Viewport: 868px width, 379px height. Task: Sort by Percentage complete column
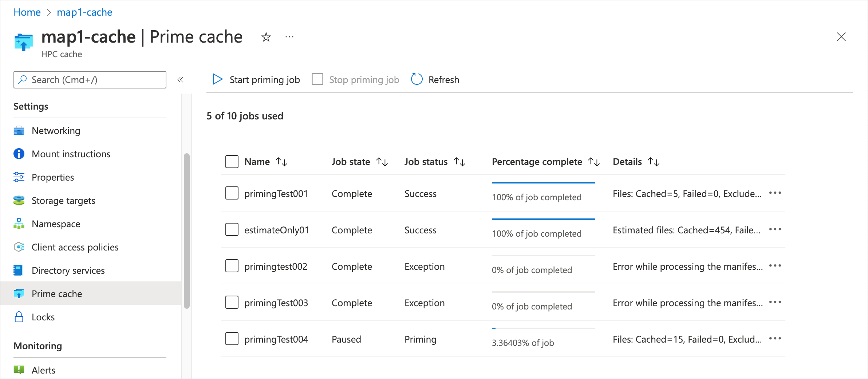click(x=594, y=162)
